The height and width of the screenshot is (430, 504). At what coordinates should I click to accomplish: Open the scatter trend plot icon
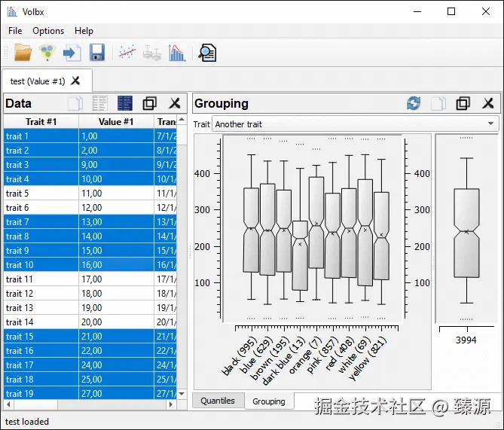[127, 53]
